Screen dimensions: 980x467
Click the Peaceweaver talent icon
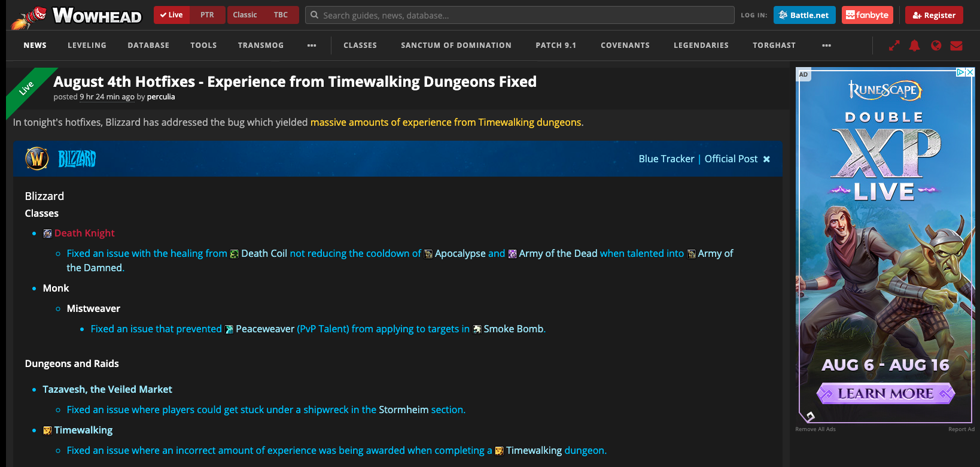(229, 329)
